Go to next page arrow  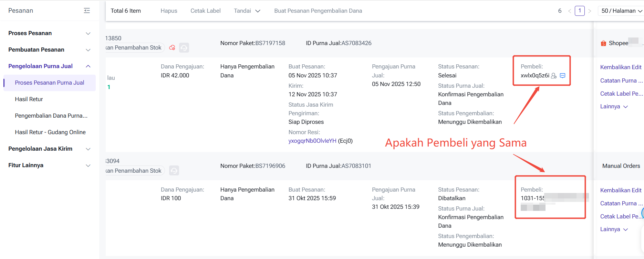point(590,11)
